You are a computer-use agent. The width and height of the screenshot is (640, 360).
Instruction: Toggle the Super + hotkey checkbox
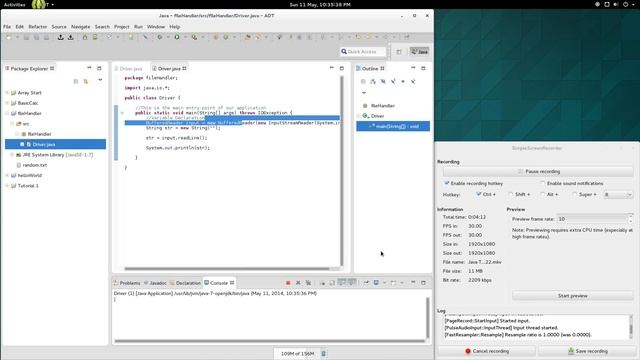click(x=575, y=194)
